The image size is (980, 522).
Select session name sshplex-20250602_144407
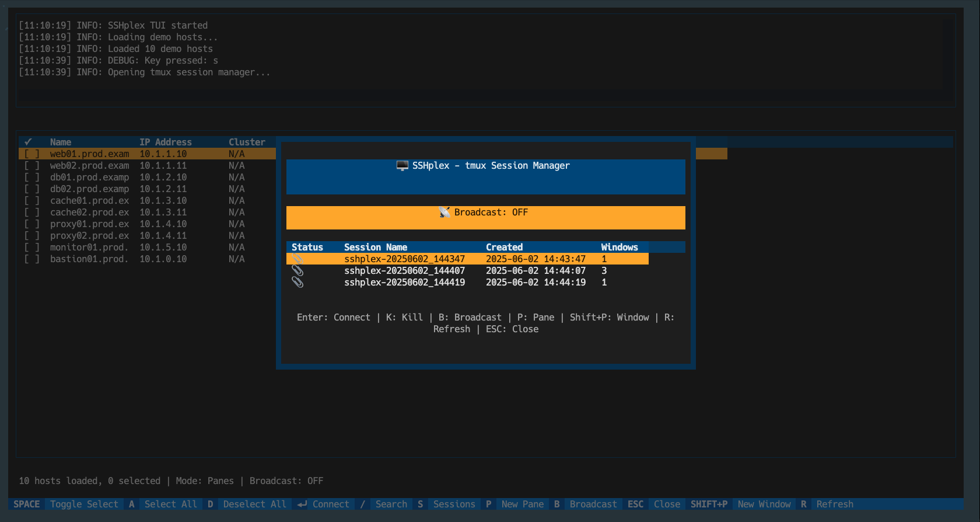405,271
